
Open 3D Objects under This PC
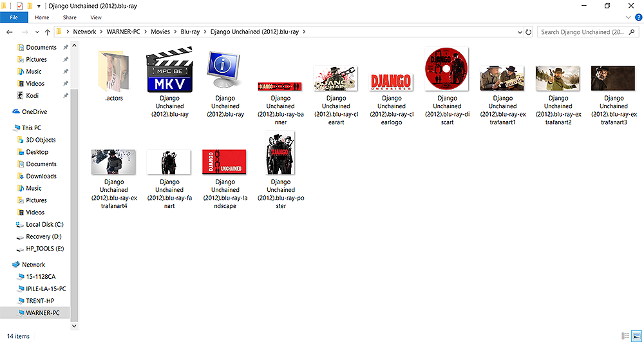[41, 140]
